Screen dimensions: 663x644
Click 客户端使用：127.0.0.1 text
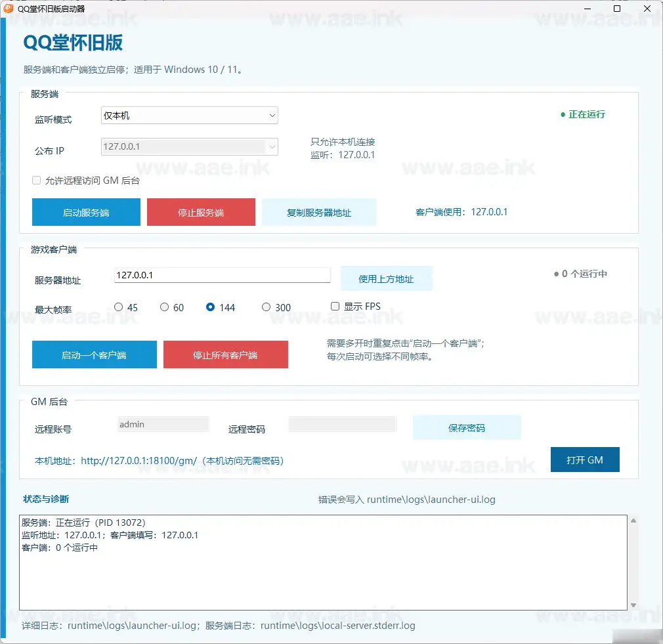(461, 212)
